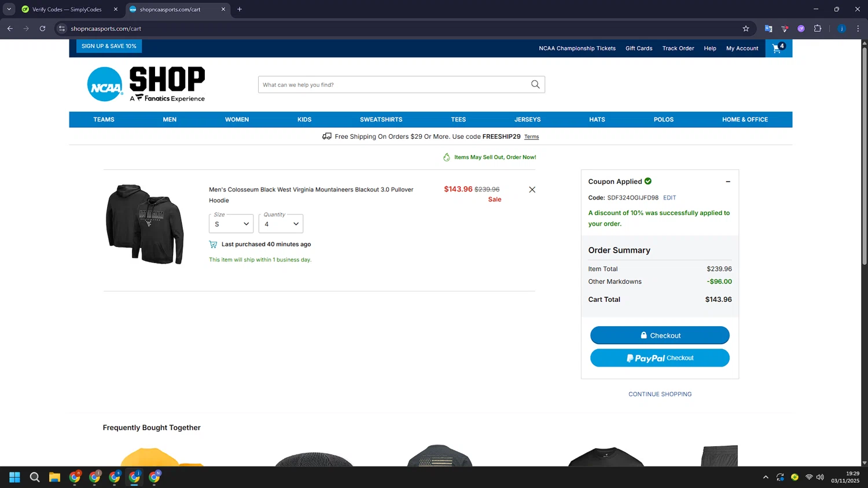Edit the applied coupon code
The height and width of the screenshot is (488, 868).
pos(670,198)
